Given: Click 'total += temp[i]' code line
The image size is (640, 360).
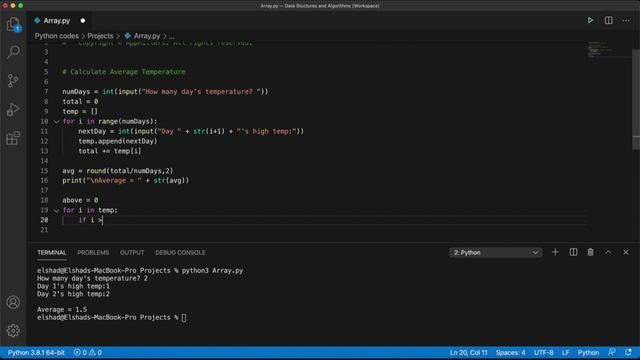Looking at the screenshot, I should 110,151.
